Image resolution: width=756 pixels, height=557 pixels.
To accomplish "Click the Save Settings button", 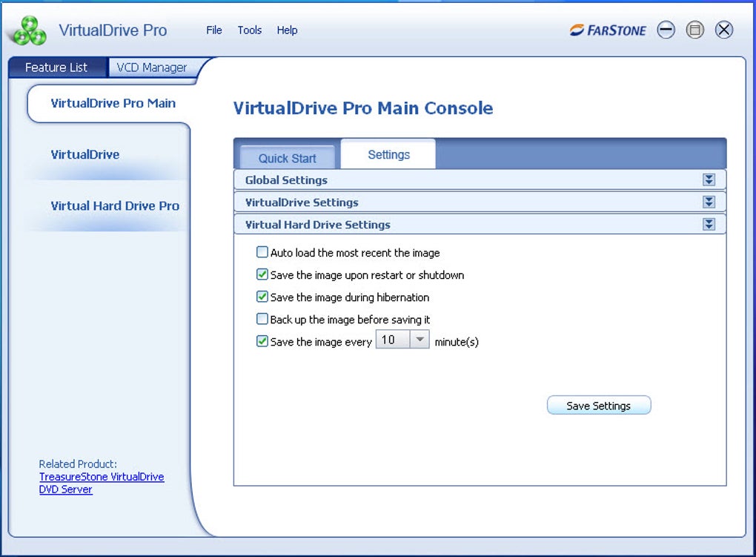I will (x=599, y=406).
